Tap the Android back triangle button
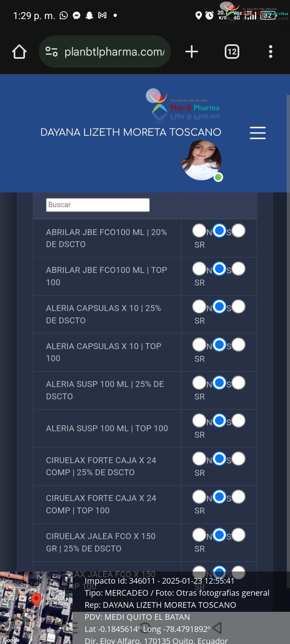Screen dimensions: 290x644 coord(217,627)
